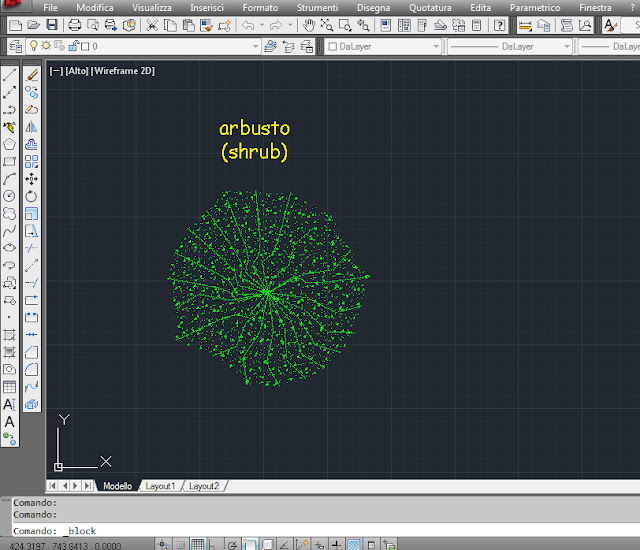Viewport: 640px width, 550px height.
Task: Expand the layer list dropdown
Action: [256, 47]
